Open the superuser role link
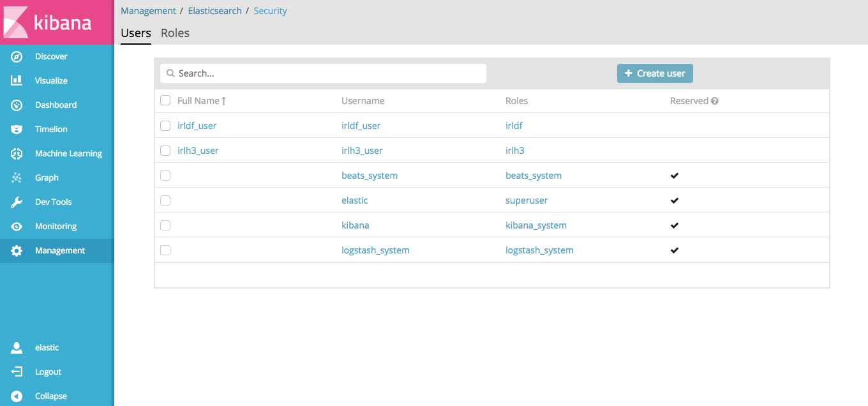The width and height of the screenshot is (868, 406). tap(527, 200)
